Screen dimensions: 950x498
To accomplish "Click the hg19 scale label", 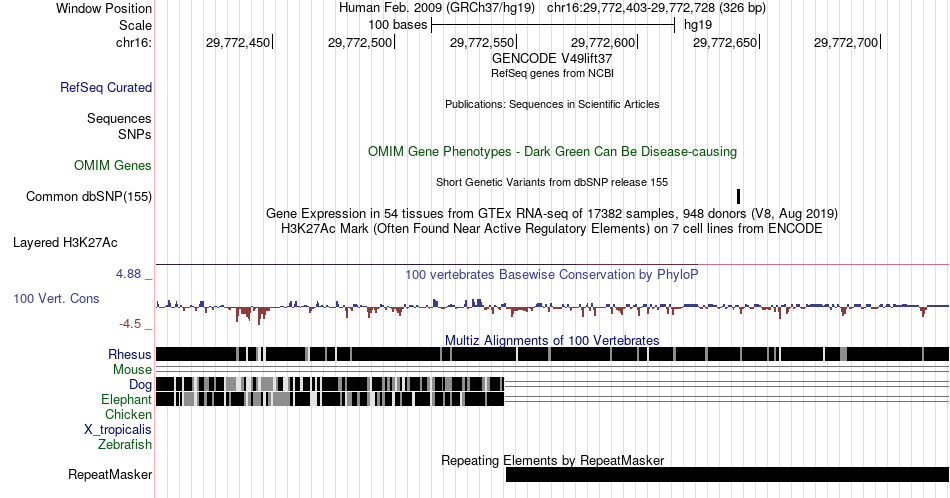I will 698,25.
